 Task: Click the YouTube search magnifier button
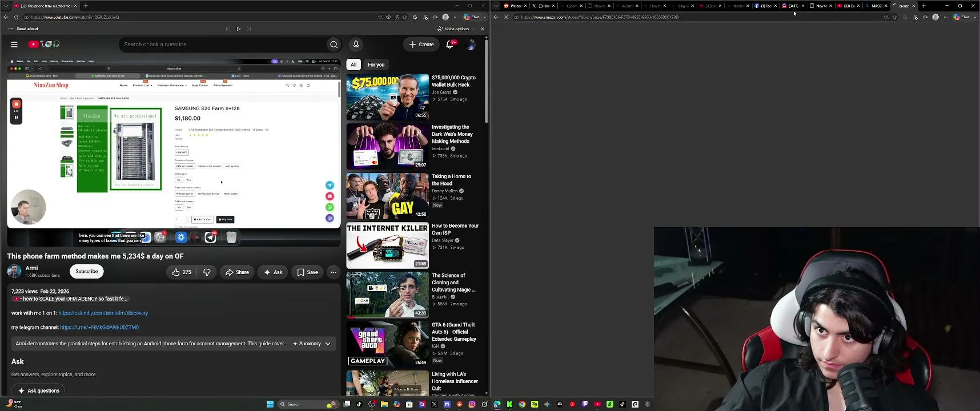(x=334, y=44)
